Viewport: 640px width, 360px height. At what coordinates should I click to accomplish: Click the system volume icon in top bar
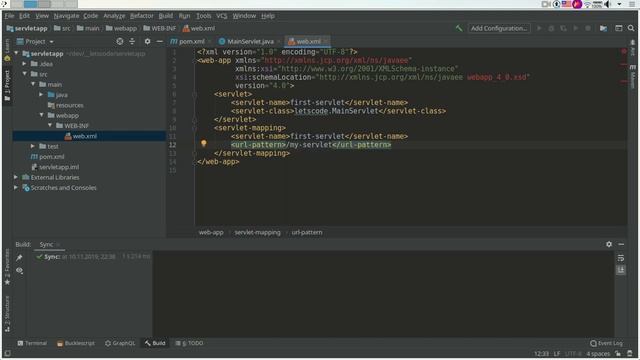click(607, 4)
